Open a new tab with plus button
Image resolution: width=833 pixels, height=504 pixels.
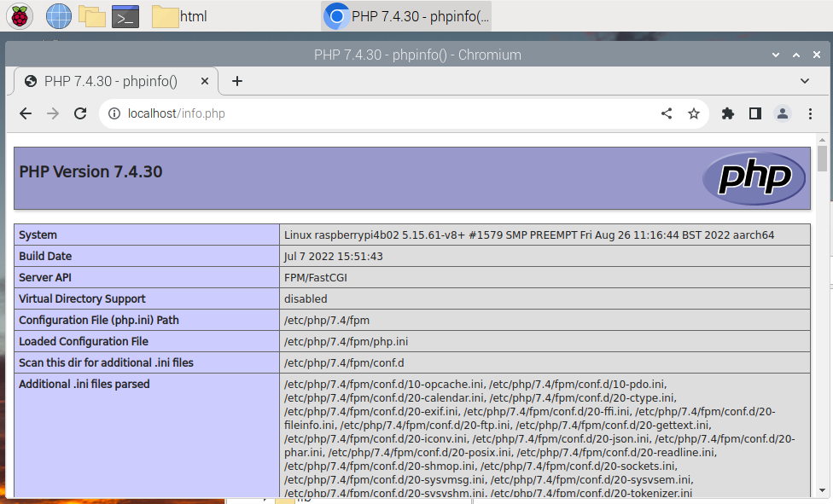(237, 82)
